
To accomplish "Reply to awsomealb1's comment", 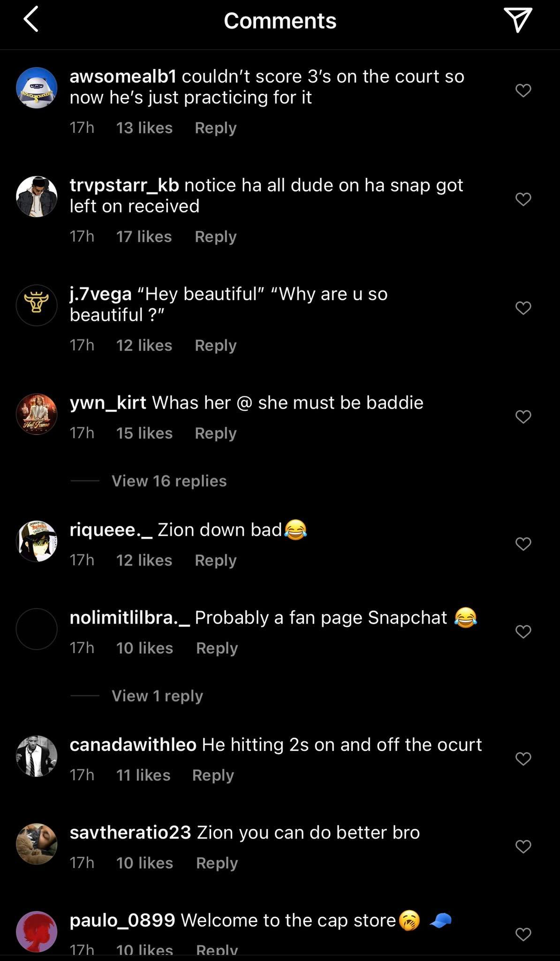I will click(x=215, y=128).
